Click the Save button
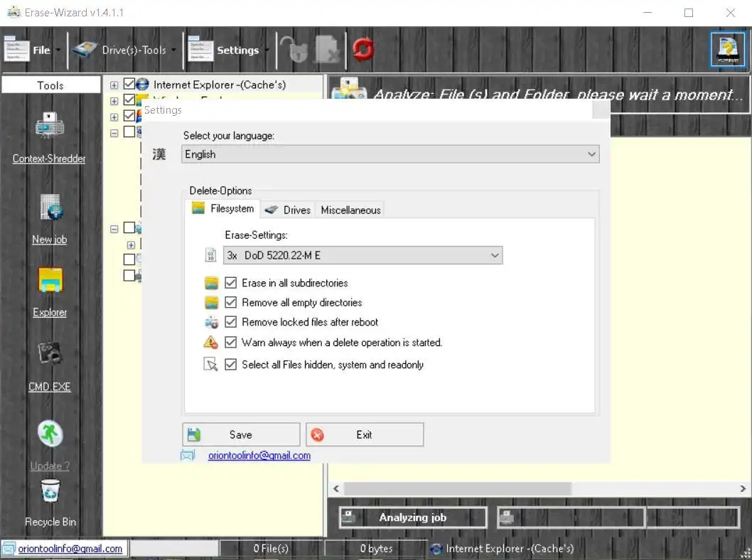The height and width of the screenshot is (560, 752). point(241,434)
